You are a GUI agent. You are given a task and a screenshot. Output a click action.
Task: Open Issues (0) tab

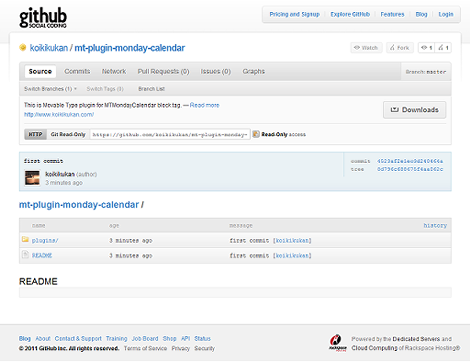click(215, 71)
